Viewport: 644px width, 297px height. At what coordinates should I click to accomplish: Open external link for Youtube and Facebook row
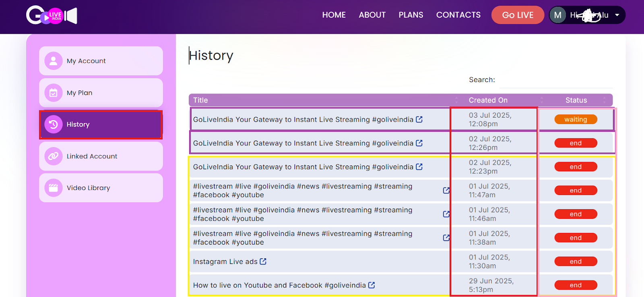pyautogui.click(x=372, y=285)
